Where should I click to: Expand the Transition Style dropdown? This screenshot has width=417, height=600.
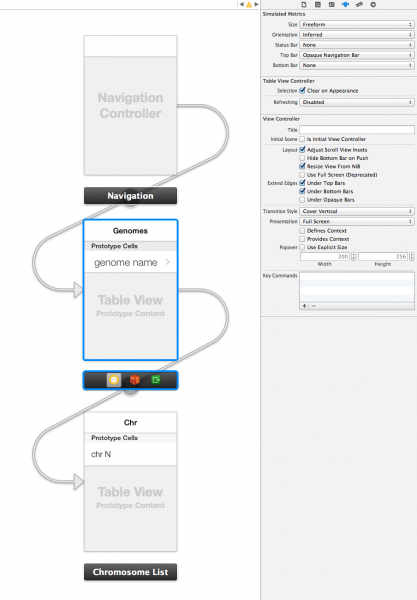coord(357,211)
